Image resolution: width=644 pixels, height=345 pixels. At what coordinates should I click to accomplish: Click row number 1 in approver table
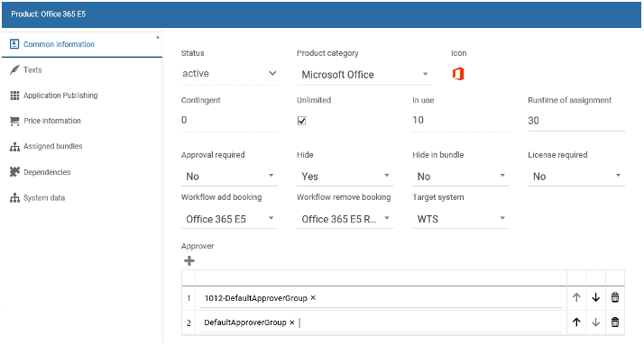pyautogui.click(x=189, y=298)
